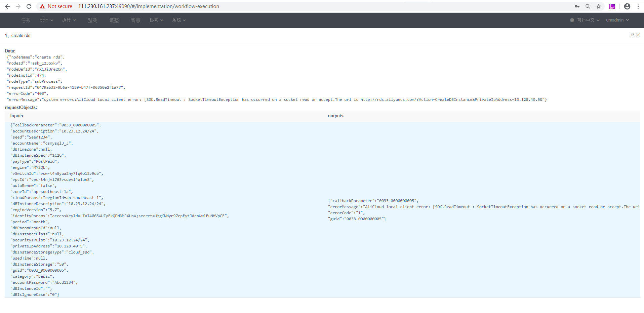Image resolution: width=644 pixels, height=313 pixels.
Task: Toggle fullscreen on the create rds detail panel
Action: tap(632, 35)
